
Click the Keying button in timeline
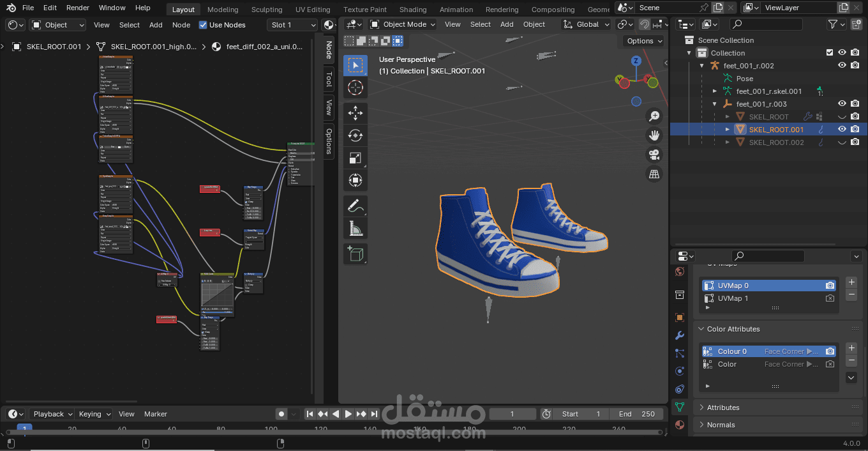[x=94, y=414]
